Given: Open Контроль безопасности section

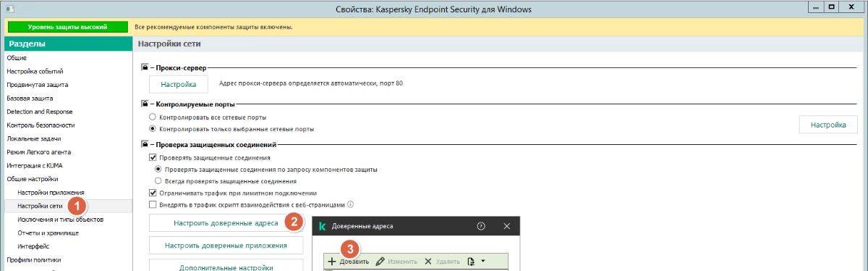Looking at the screenshot, I should click(x=41, y=125).
